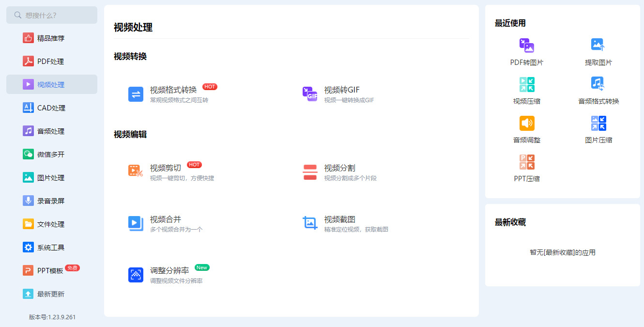This screenshot has height=327, width=644.
Task: Click text 调整视频文件分辨率
Action: pyautogui.click(x=176, y=280)
